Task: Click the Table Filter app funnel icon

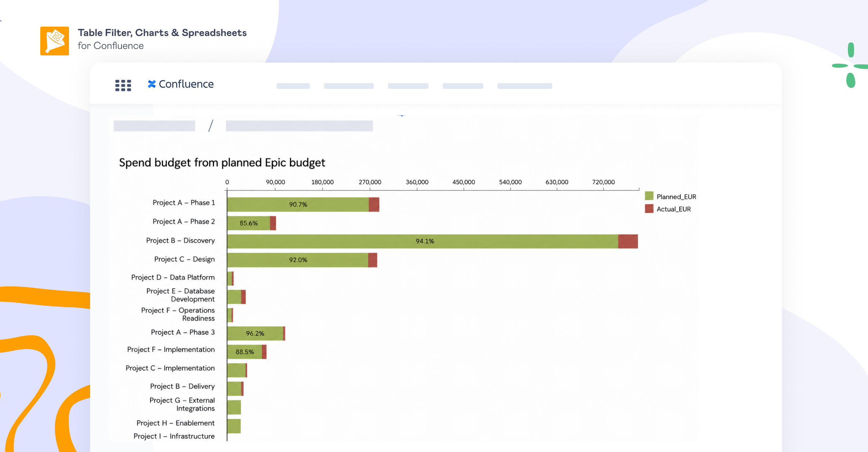Action: click(x=55, y=41)
